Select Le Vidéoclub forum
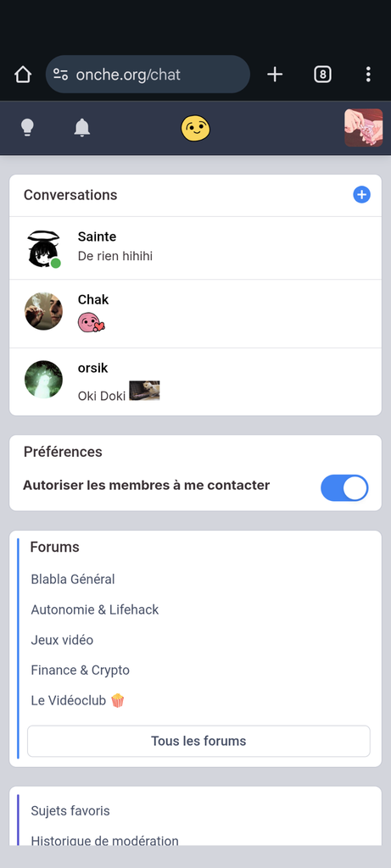The height and width of the screenshot is (868, 391). click(77, 700)
